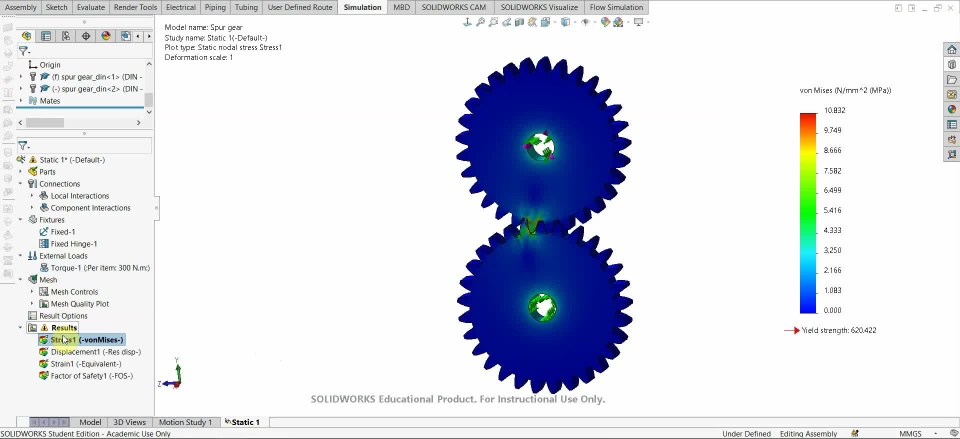Open Appearances task pane color ball

click(951, 110)
